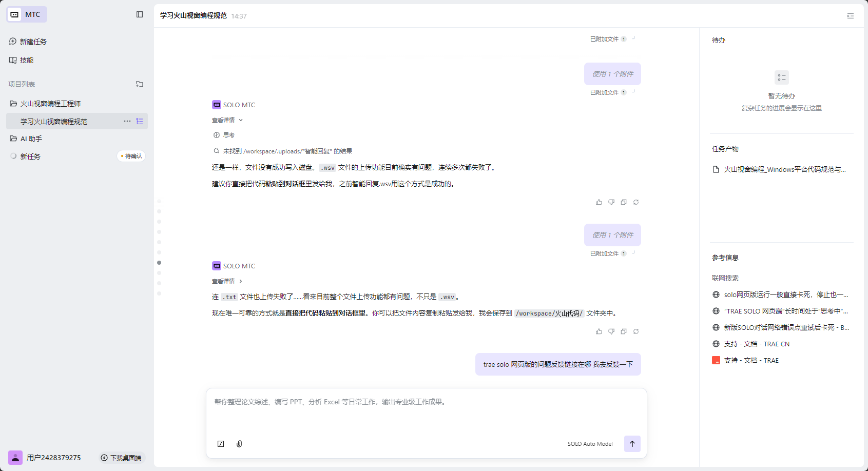Viewport: 868px width, 471px height.
Task: Click thumbs down on the last reply
Action: pyautogui.click(x=611, y=331)
